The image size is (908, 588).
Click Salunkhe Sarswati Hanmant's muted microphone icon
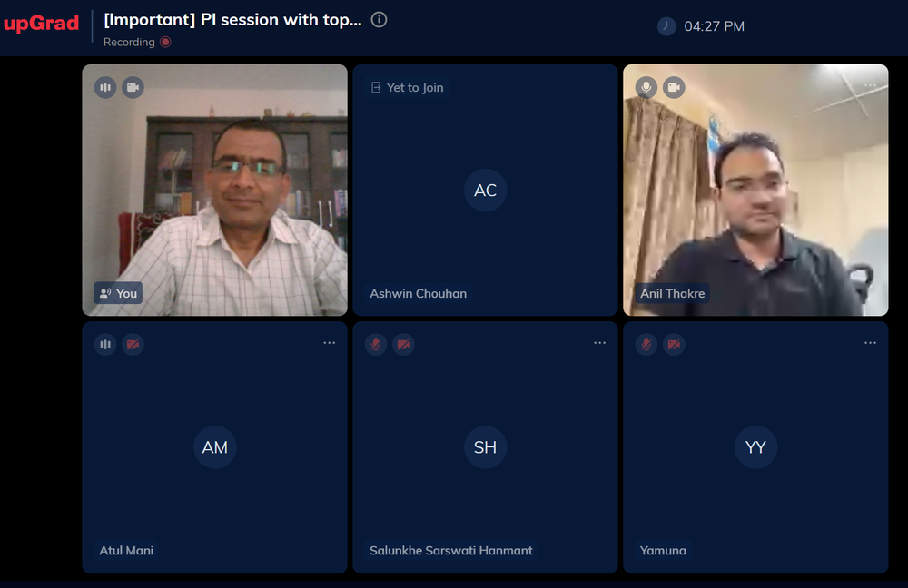(376, 344)
